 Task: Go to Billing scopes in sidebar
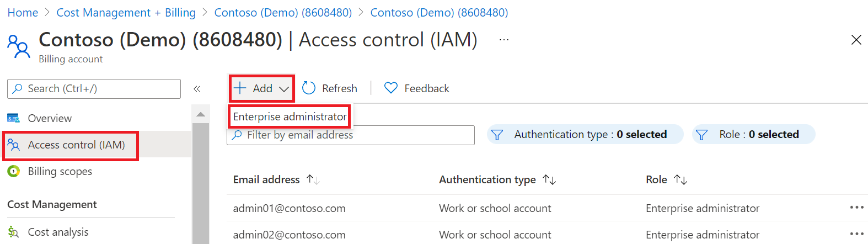60,171
